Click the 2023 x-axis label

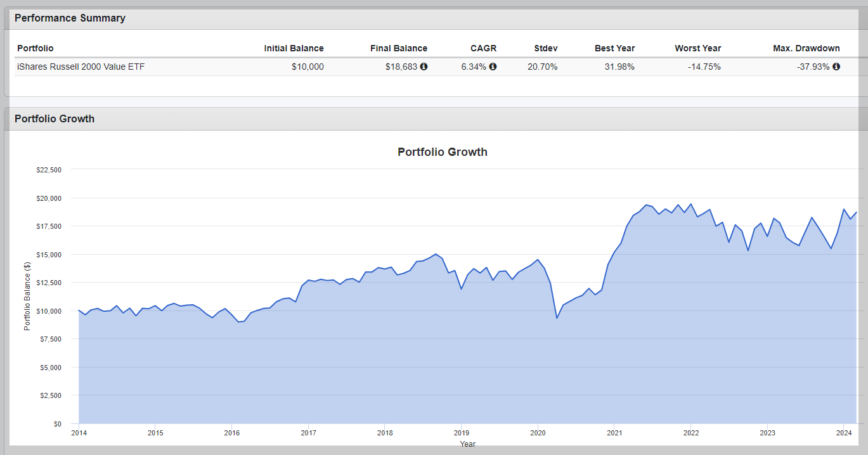tap(767, 433)
